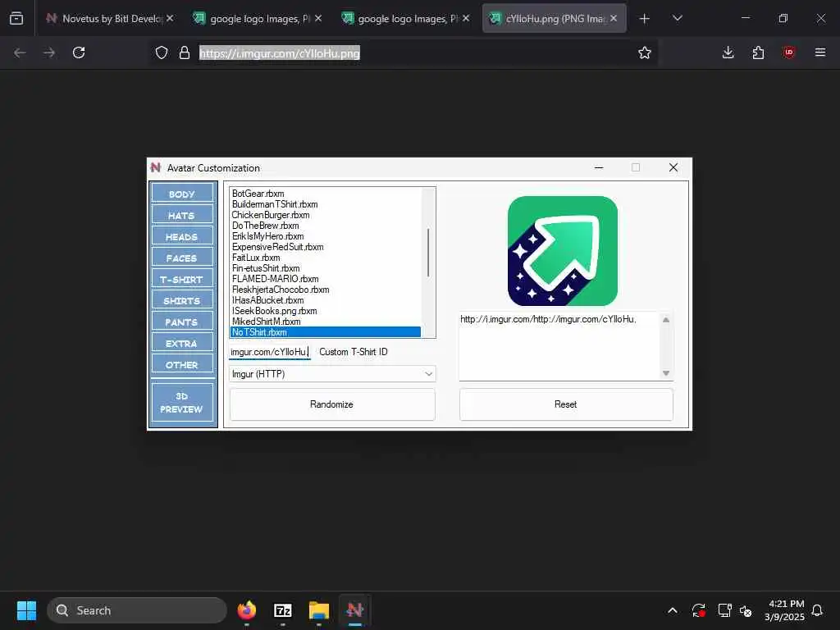Open the browser hamburger menu
840x630 pixels.
tap(820, 52)
